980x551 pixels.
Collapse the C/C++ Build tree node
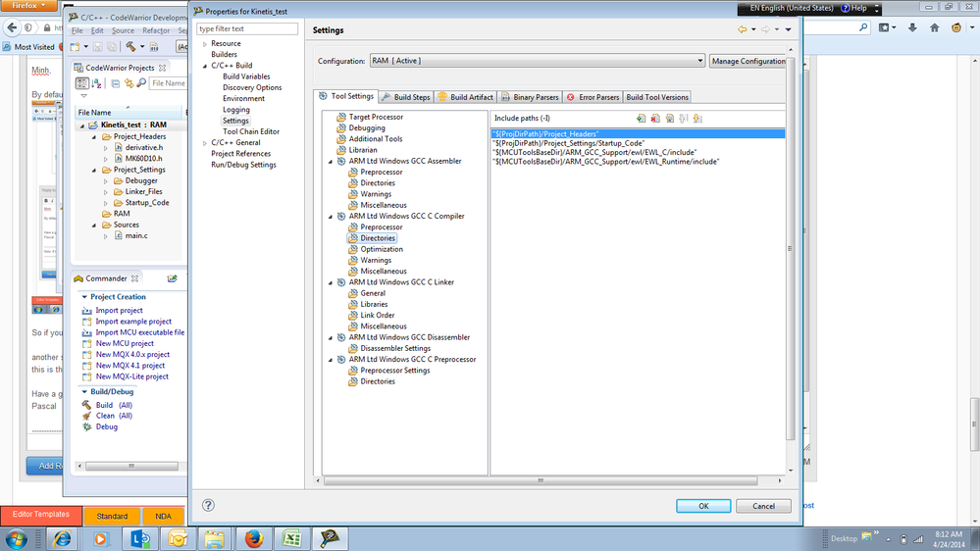pyautogui.click(x=204, y=66)
